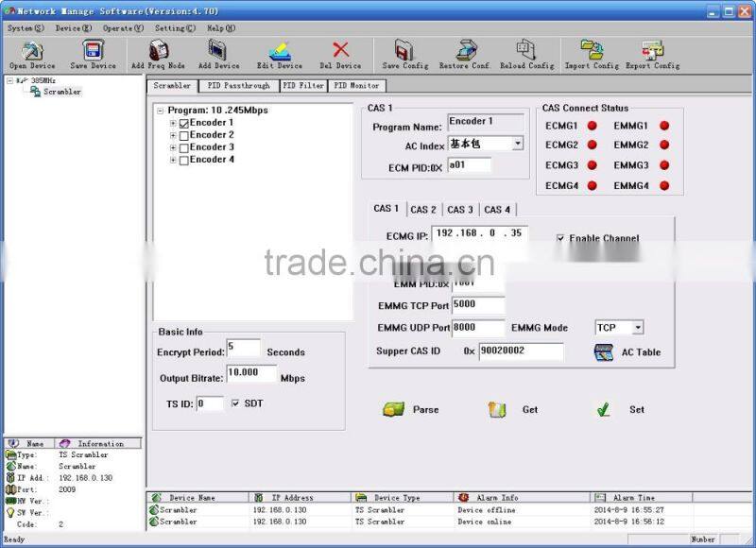Toggle the Enable Channel checkbox
Image resolution: width=756 pixels, height=548 pixels.
[560, 238]
